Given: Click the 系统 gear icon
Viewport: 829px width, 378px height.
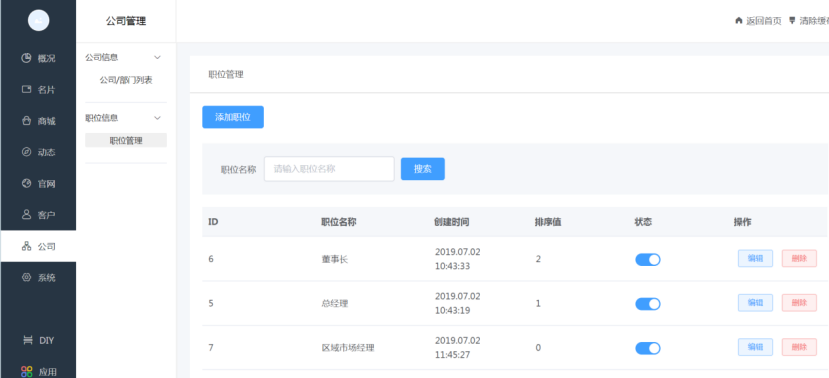Looking at the screenshot, I should [26, 278].
